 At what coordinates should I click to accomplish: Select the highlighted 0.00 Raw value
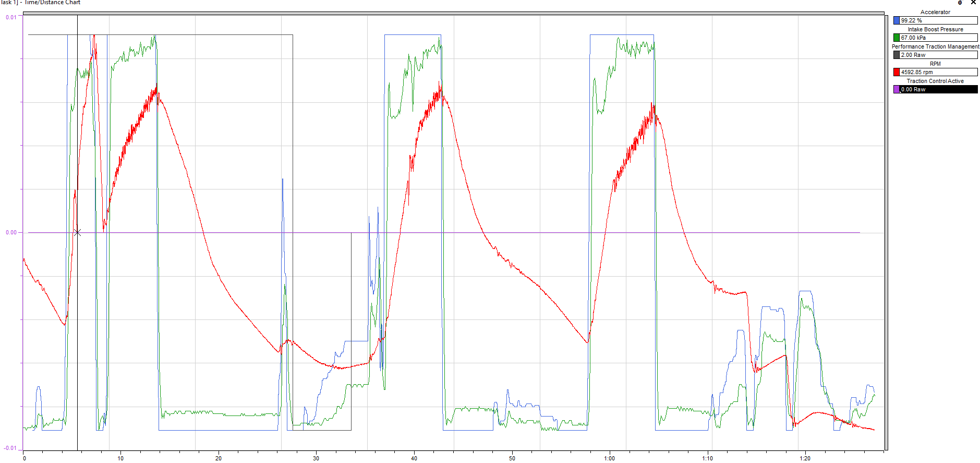(x=939, y=89)
